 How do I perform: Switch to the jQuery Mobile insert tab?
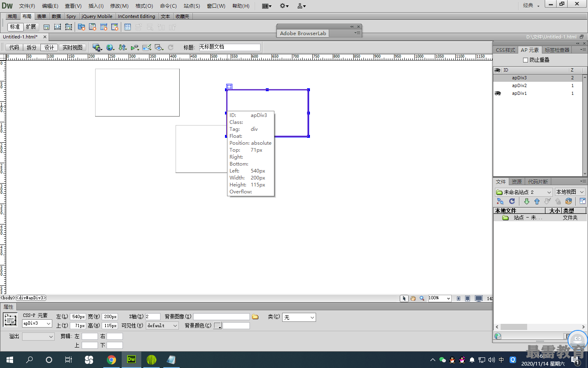pyautogui.click(x=97, y=16)
